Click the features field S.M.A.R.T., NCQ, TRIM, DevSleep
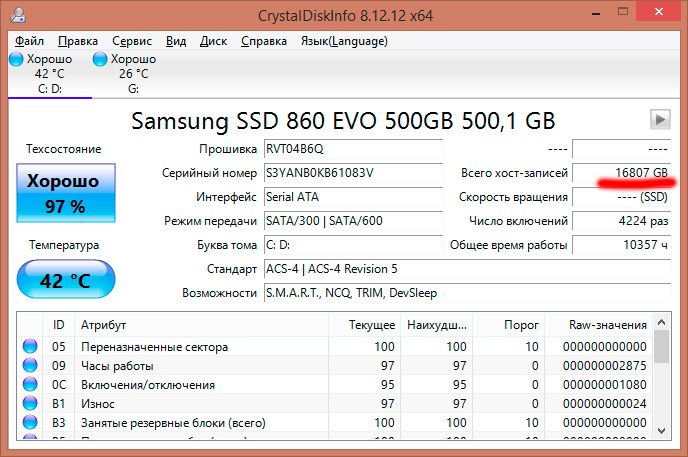688x457 pixels. [467, 293]
